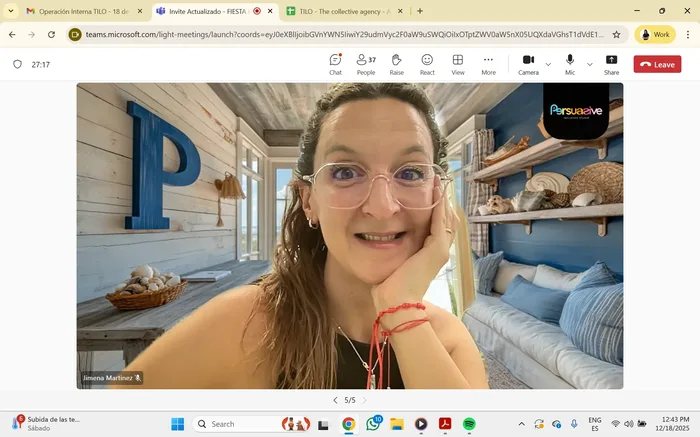Click the battery icon in system tray
This screenshot has width=700, height=437.
point(642,424)
